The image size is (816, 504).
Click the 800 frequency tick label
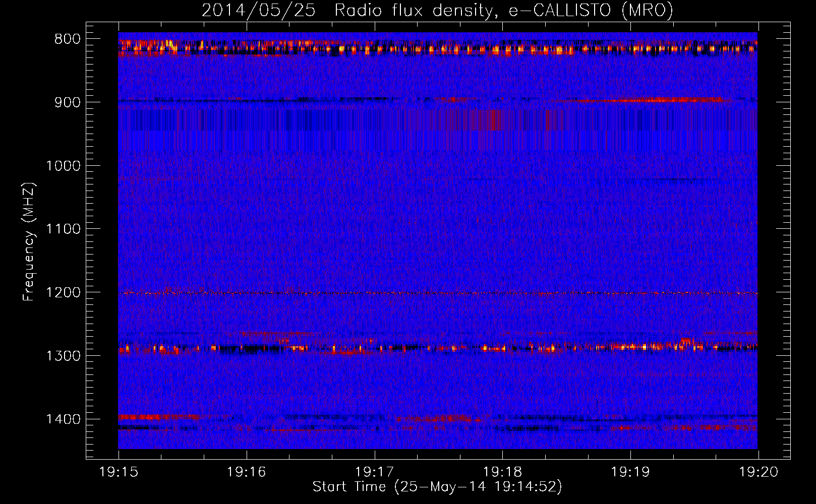pyautogui.click(x=67, y=39)
